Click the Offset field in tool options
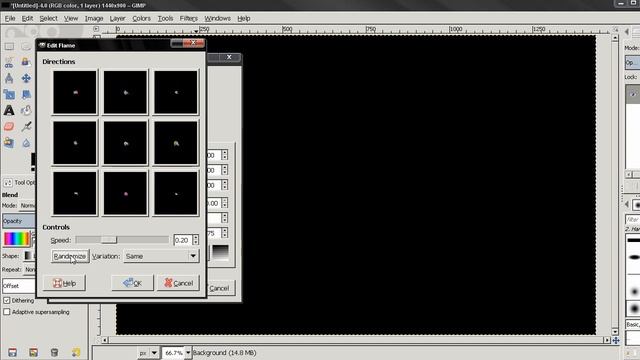Screen dimensions: 640x360 tap(19, 286)
